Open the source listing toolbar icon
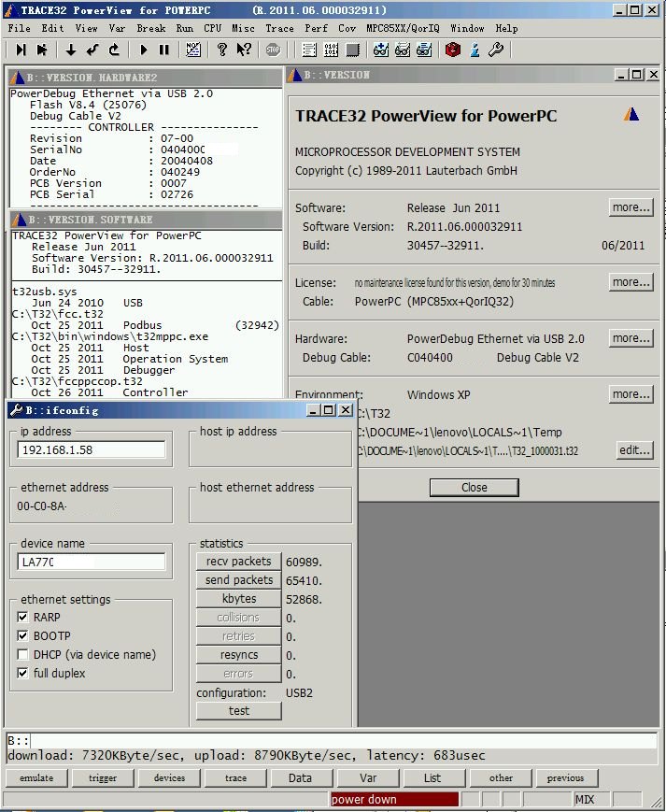The image size is (666, 812). point(309,50)
